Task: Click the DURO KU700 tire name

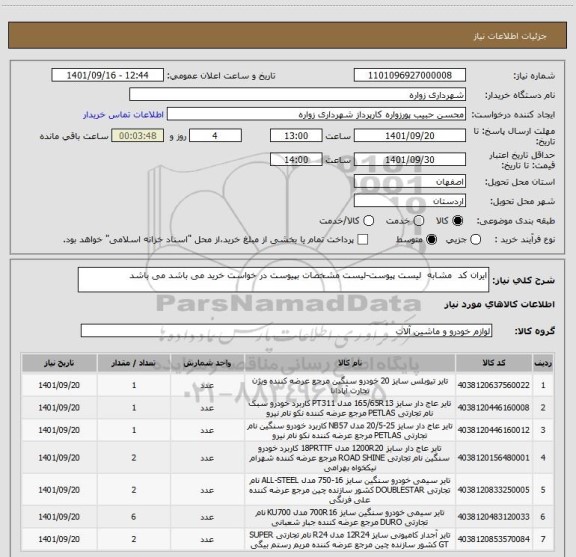Action: coord(350,517)
